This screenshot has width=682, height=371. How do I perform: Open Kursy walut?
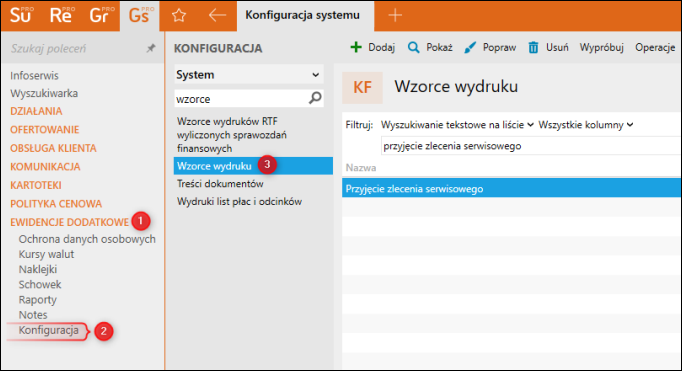pyautogui.click(x=46, y=254)
